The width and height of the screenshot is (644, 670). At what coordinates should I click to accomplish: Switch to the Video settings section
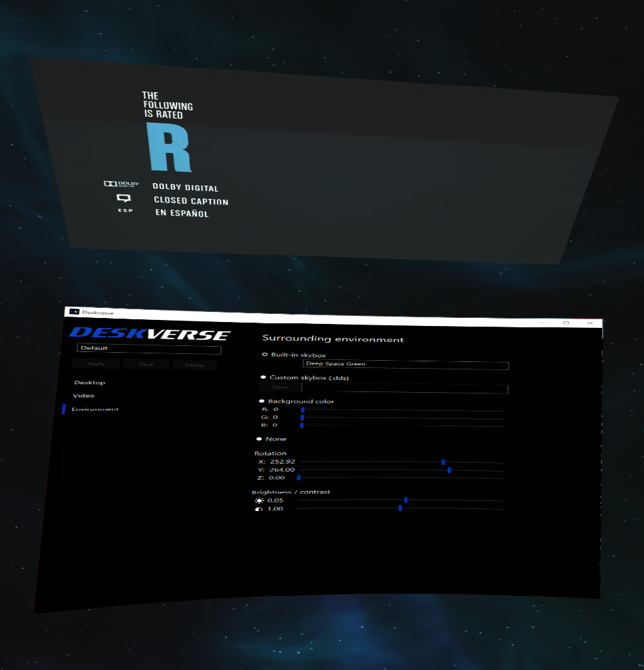[84, 395]
